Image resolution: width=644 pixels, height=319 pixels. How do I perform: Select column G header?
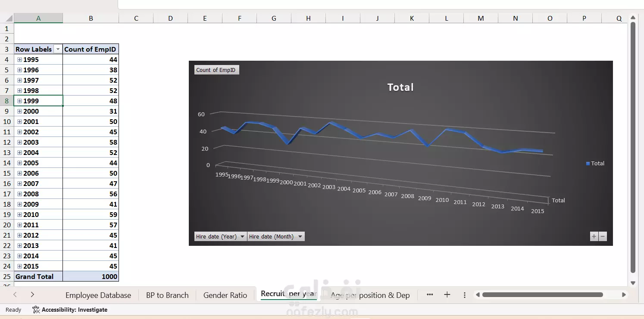point(274,18)
